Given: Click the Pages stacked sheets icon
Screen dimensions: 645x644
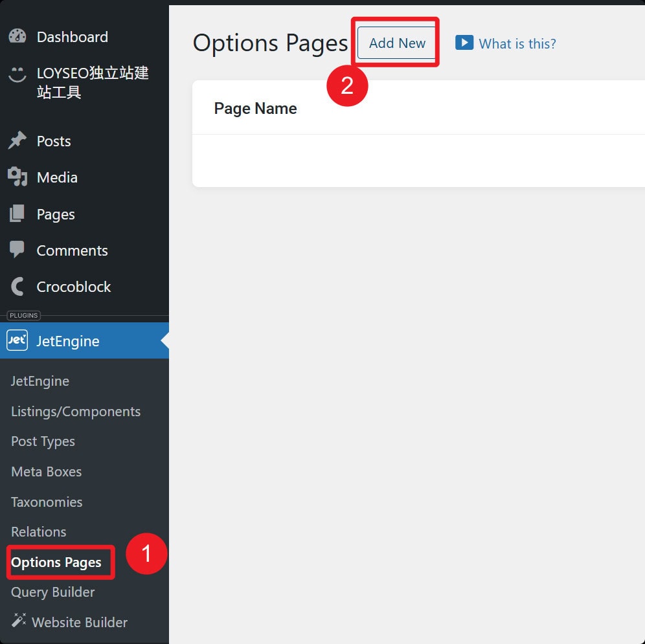Looking at the screenshot, I should 17,214.
